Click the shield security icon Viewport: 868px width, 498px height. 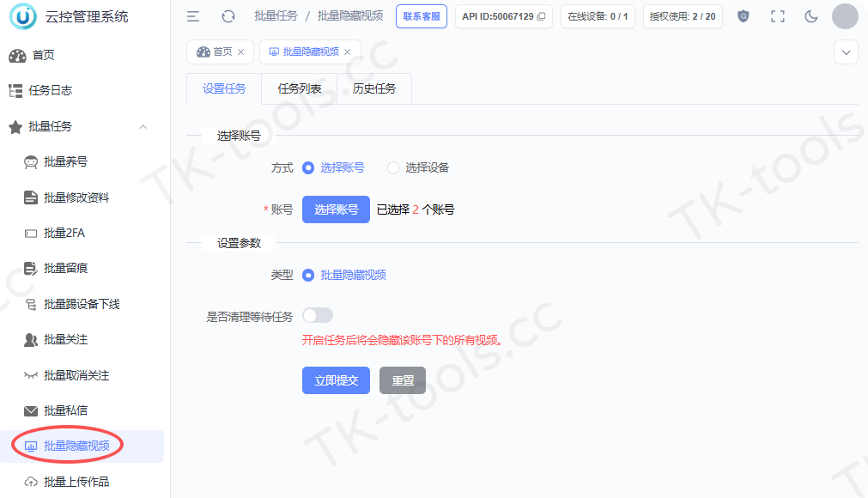(744, 16)
